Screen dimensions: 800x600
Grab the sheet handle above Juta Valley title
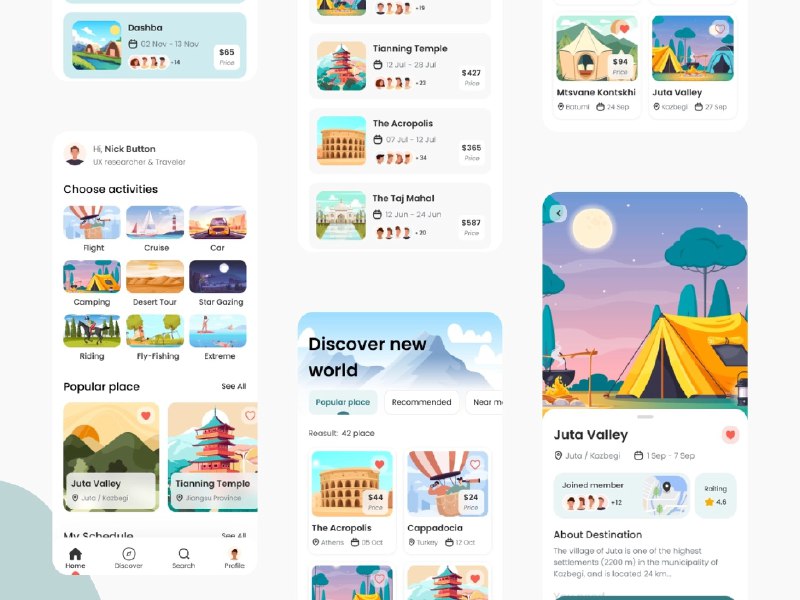[x=645, y=417]
